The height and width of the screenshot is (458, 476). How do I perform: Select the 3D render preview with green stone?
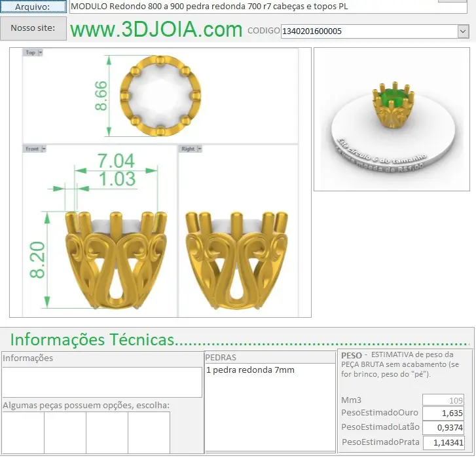pos(392,119)
